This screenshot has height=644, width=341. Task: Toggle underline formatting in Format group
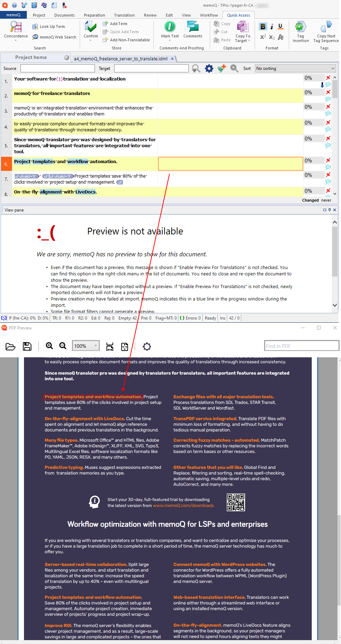point(280,26)
